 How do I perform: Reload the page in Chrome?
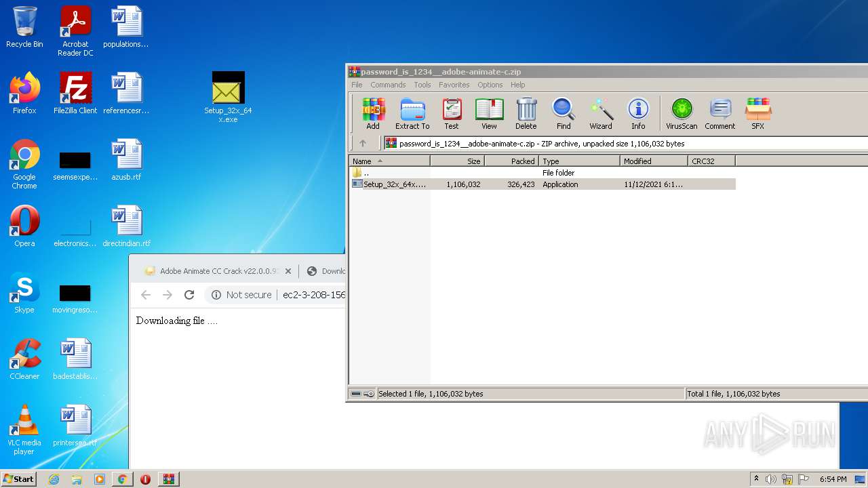coord(189,295)
